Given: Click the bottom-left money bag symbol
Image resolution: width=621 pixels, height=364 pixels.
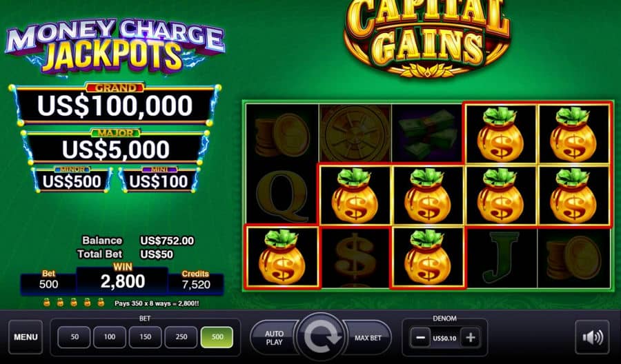Looking at the screenshot, I should tap(282, 256).
